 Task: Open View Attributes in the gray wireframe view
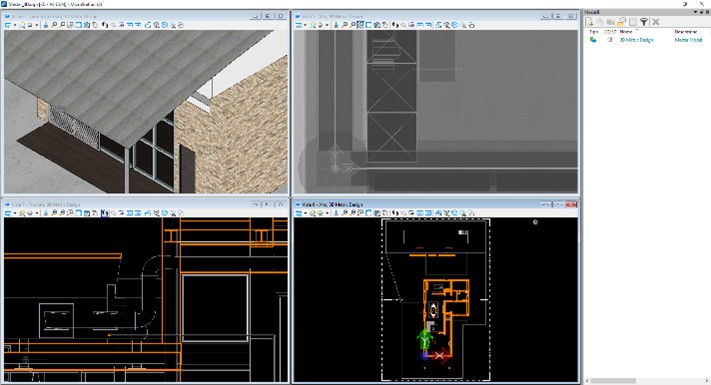click(x=298, y=25)
